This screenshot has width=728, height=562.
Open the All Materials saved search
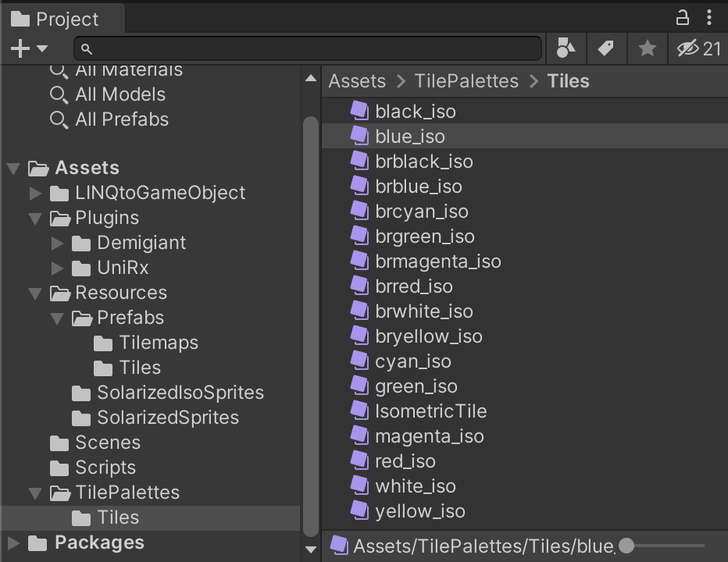click(116, 70)
